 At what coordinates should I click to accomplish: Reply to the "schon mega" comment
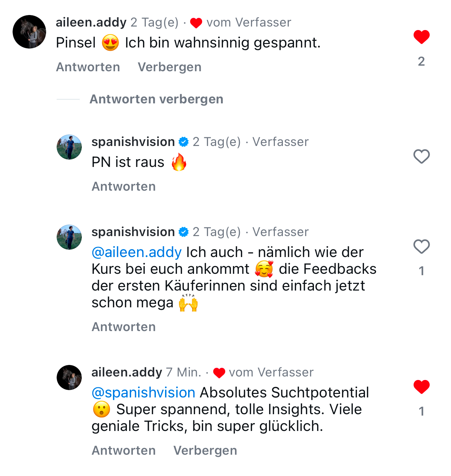pos(124,327)
